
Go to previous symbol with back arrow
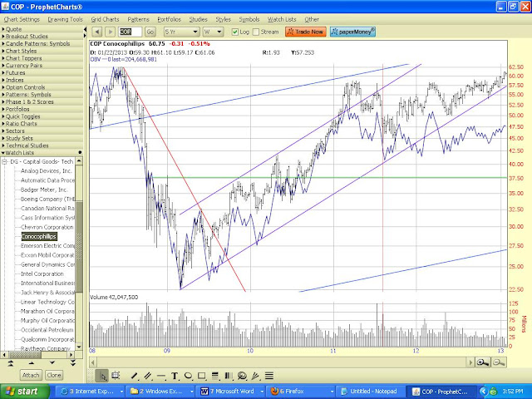(x=97, y=32)
